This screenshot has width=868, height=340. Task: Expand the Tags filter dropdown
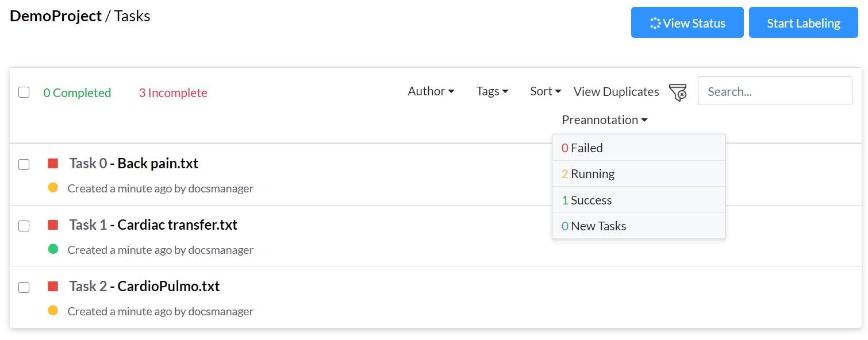pos(492,91)
